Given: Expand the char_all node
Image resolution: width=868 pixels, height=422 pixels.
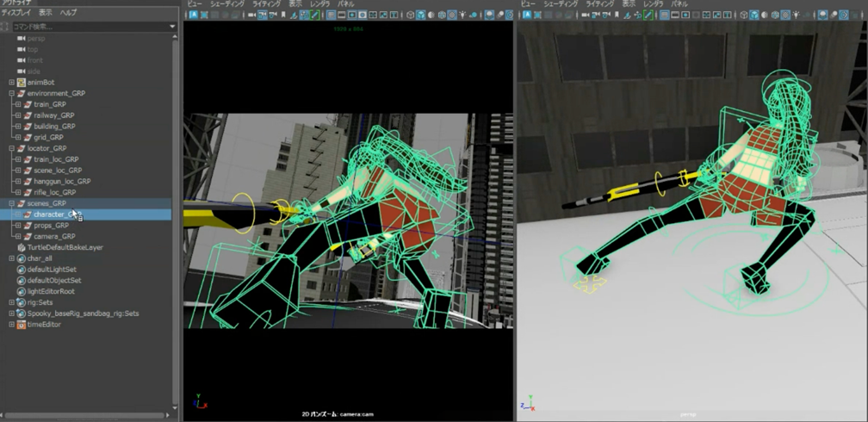Looking at the screenshot, I should pyautogui.click(x=12, y=258).
